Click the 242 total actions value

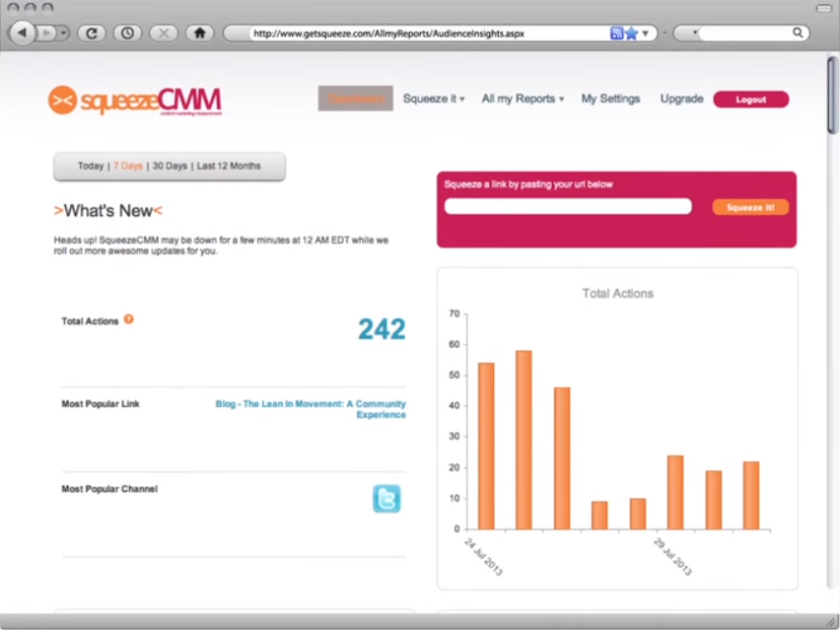coord(382,329)
